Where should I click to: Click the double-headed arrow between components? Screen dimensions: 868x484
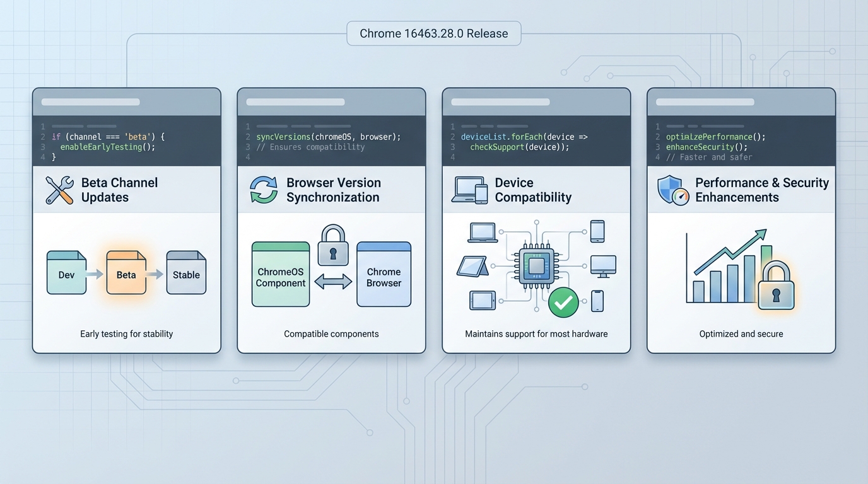click(x=333, y=282)
